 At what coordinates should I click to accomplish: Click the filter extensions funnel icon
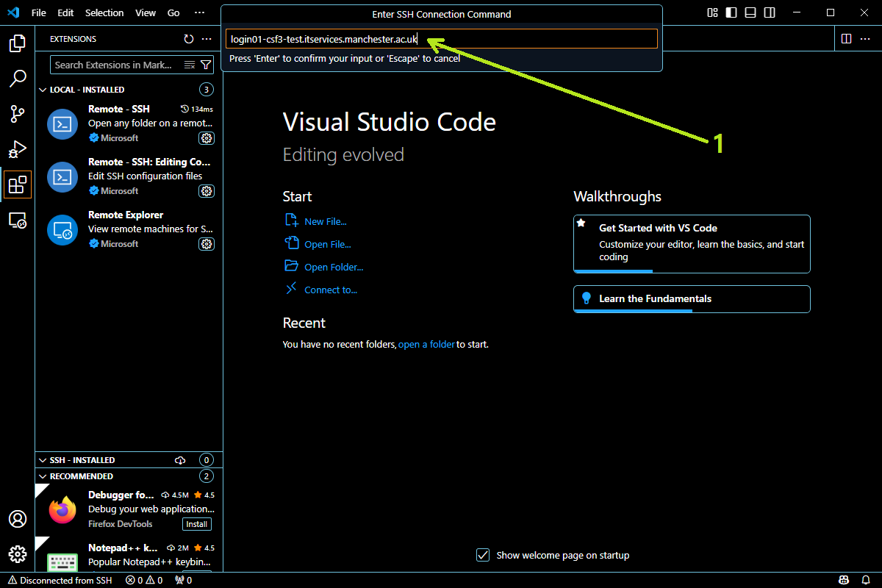[206, 65]
